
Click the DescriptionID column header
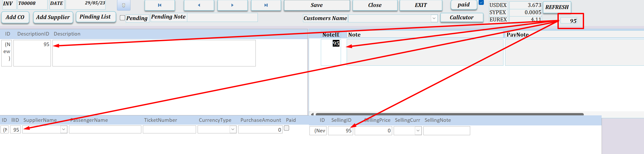[33, 34]
